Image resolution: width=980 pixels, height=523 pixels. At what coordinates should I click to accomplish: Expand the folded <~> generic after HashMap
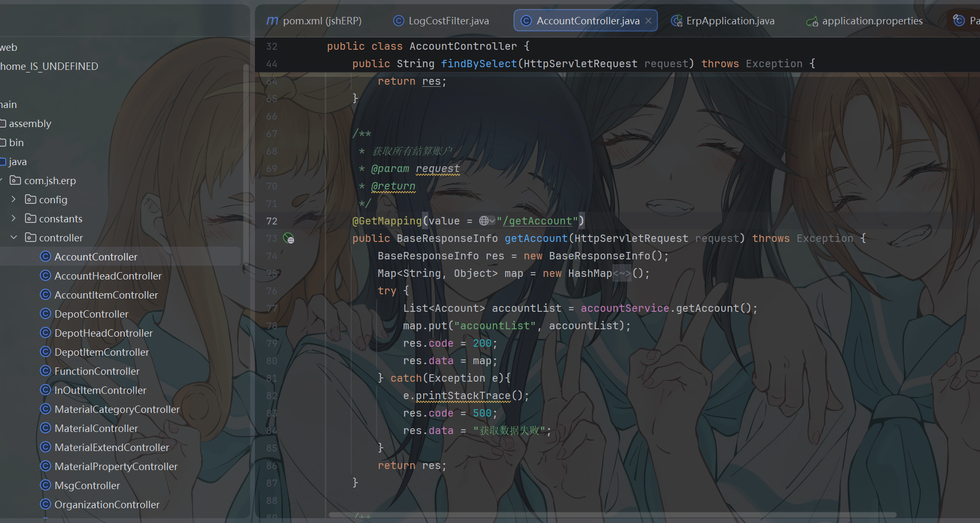[621, 274]
